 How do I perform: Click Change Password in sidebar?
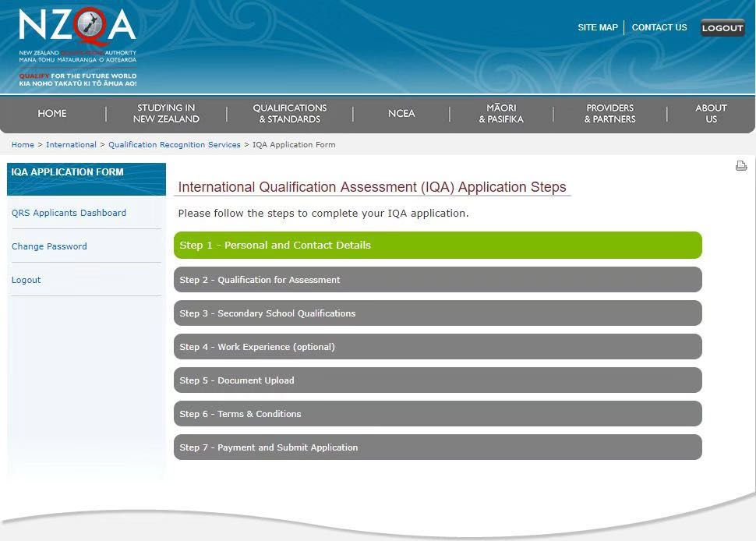49,246
